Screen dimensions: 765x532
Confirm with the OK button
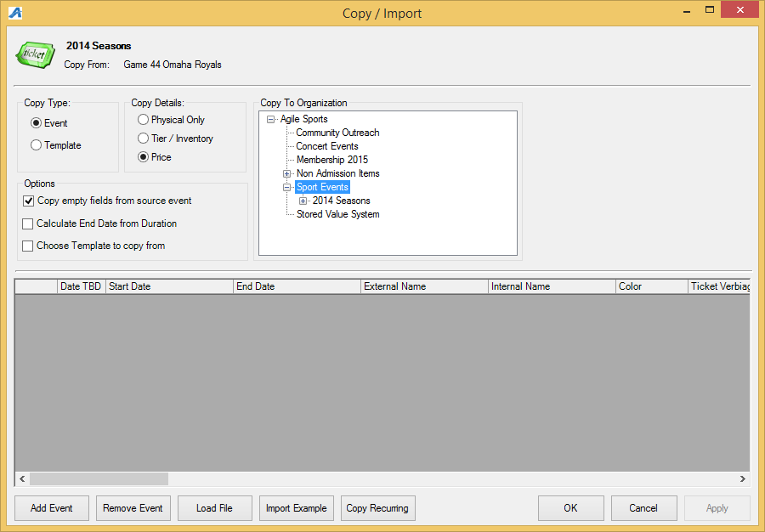tap(571, 508)
